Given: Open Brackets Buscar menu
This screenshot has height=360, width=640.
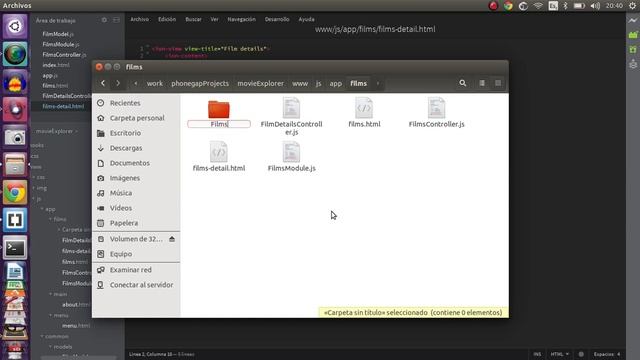Looking at the screenshot, I should coord(193,19).
